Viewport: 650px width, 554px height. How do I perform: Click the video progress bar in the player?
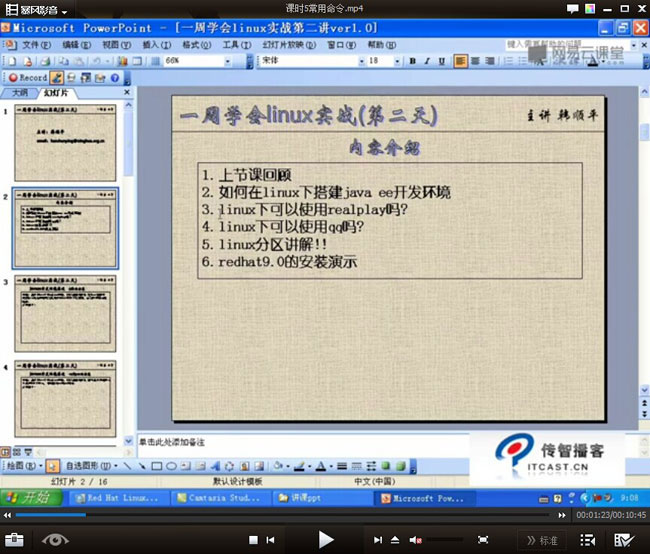coord(282,515)
